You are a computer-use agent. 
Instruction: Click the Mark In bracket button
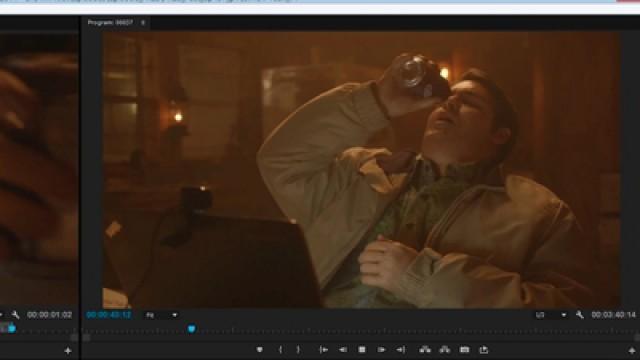tap(280, 350)
